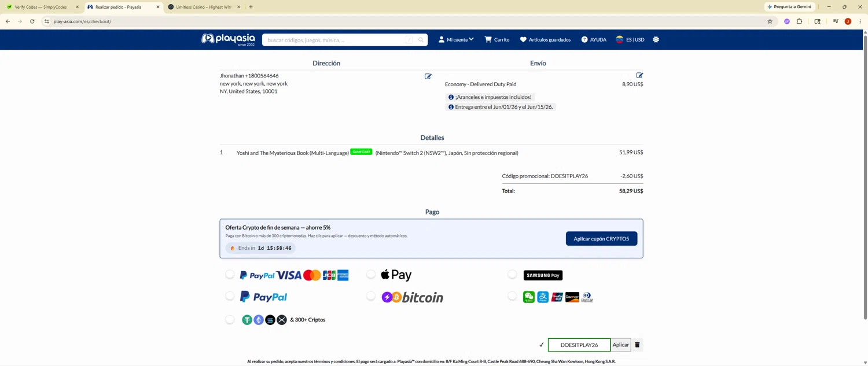The image size is (868, 366).
Task: Click the Ends in countdown timer
Action: point(260,248)
